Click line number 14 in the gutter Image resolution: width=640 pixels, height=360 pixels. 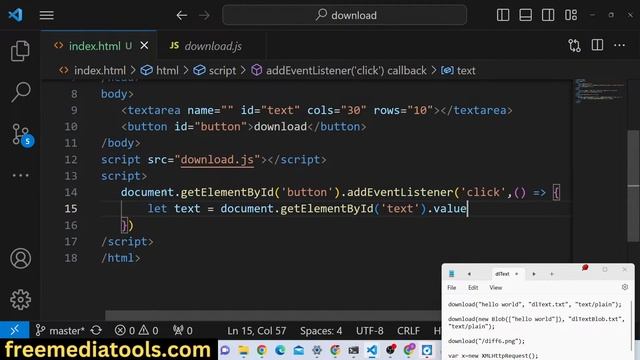[x=71, y=192]
